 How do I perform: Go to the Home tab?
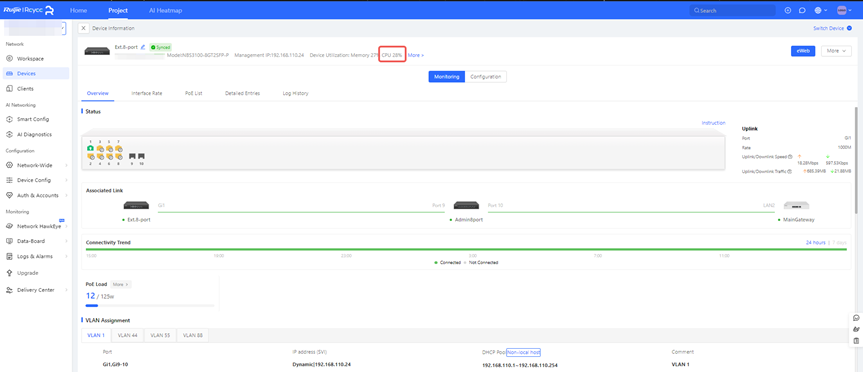coord(79,10)
